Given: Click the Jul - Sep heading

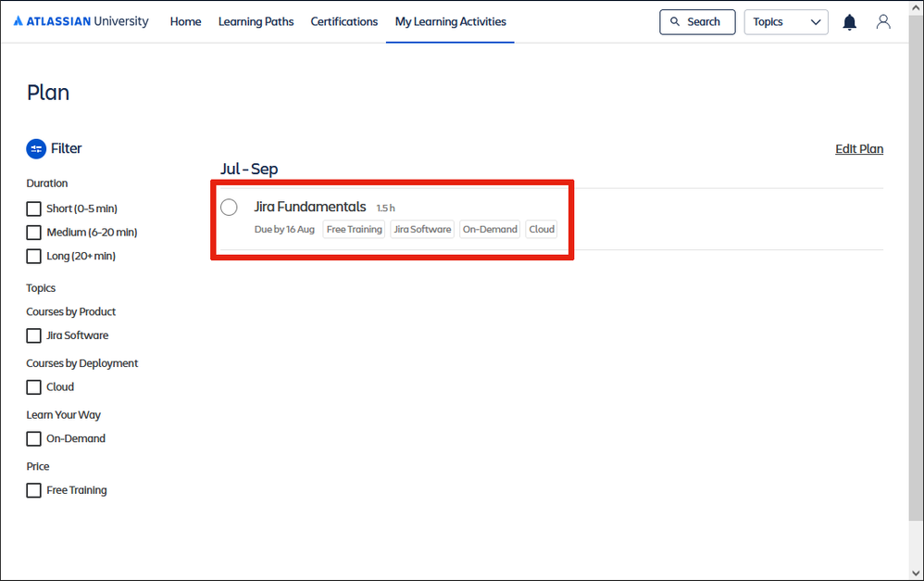Looking at the screenshot, I should click(x=249, y=169).
